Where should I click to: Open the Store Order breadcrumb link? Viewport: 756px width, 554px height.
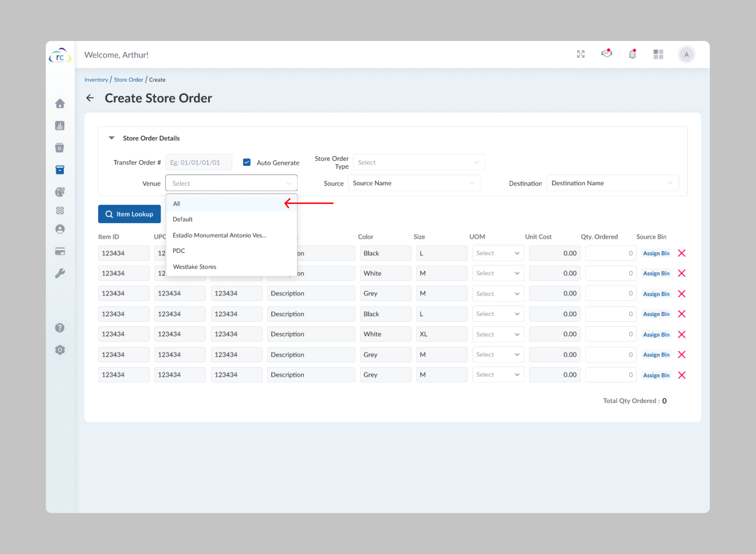[x=129, y=79]
